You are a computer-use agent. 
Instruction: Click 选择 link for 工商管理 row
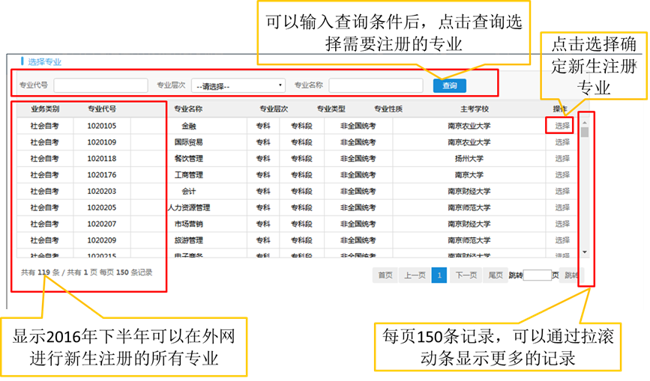pyautogui.click(x=562, y=175)
